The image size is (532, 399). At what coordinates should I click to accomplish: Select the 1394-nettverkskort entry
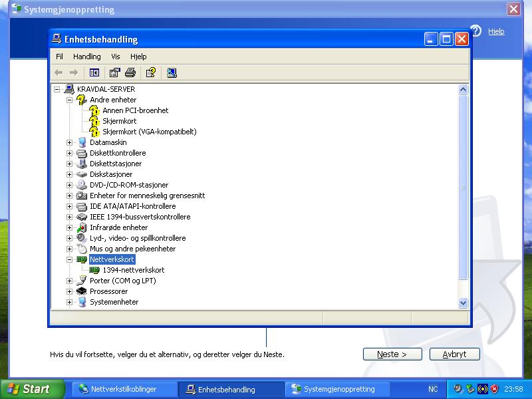tap(134, 270)
